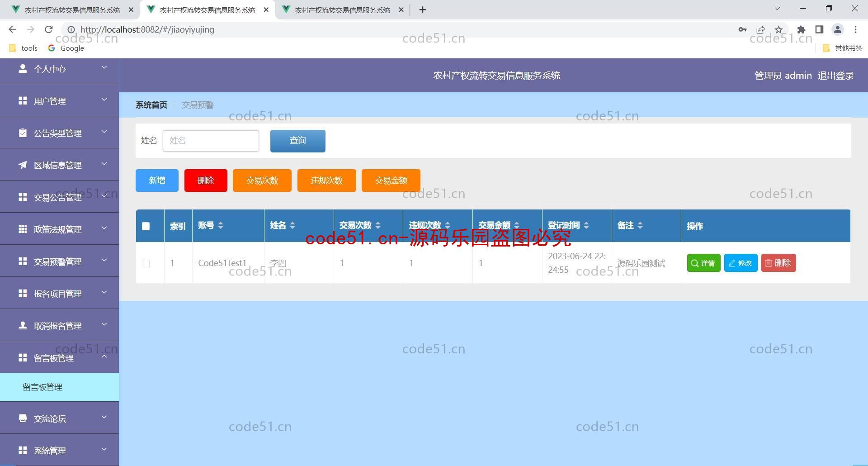The height and width of the screenshot is (466, 868).
Task: Click the 报名项目管理 grid icon
Action: (23, 293)
